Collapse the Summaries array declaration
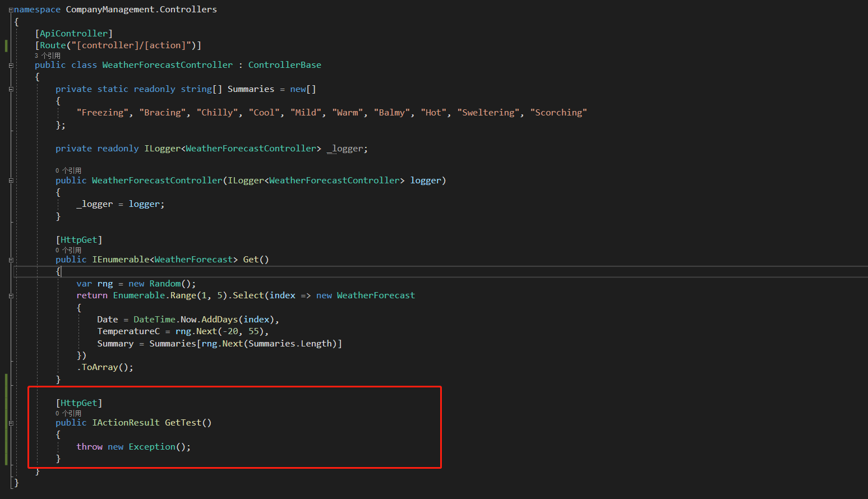 (11, 89)
